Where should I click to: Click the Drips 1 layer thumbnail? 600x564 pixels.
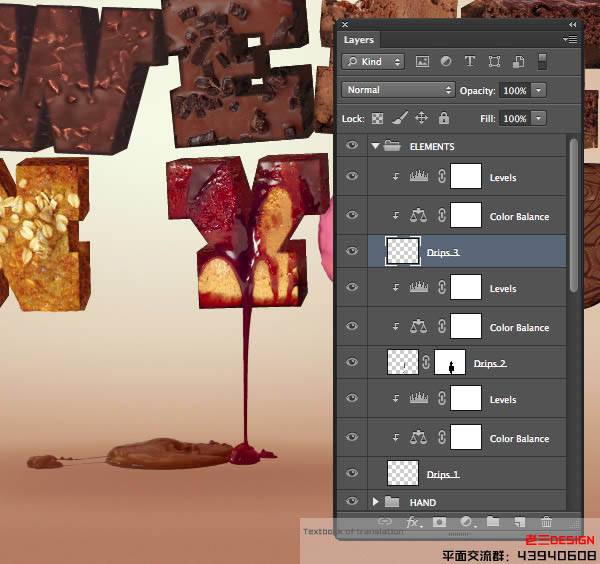pos(403,473)
